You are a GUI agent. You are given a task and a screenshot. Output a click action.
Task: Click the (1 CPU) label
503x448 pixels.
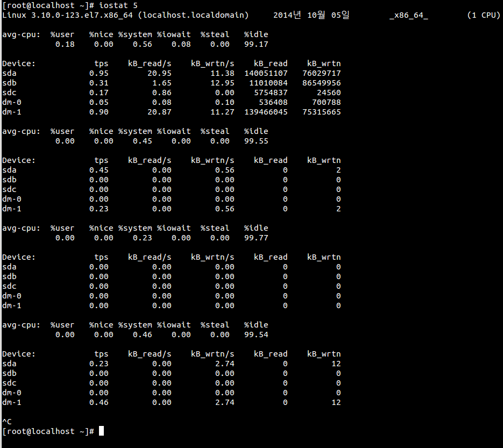click(483, 15)
